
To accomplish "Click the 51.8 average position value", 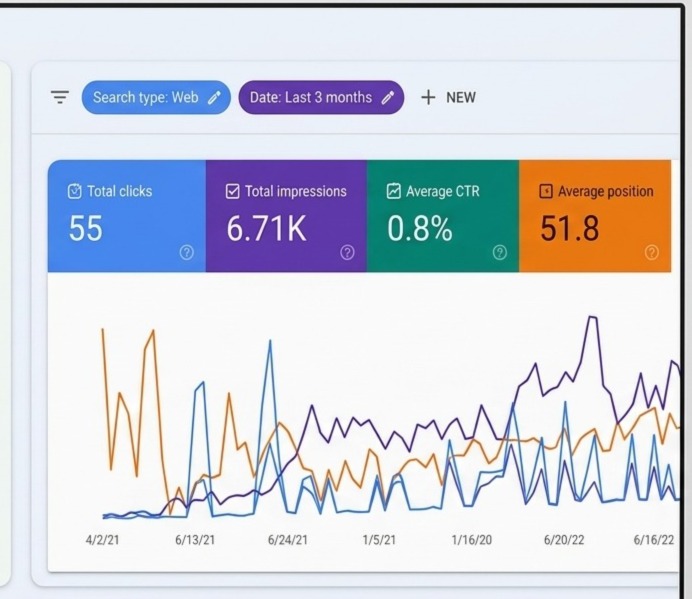I will click(570, 229).
